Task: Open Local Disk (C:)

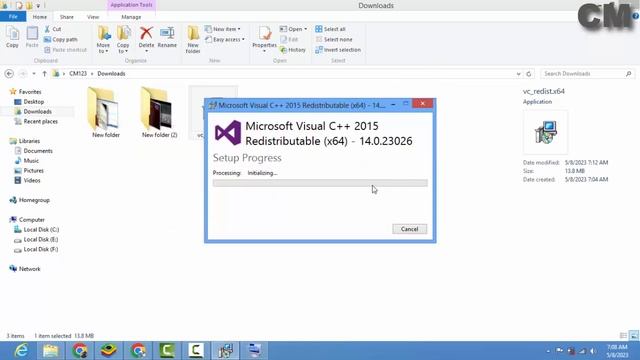Action: tap(41, 229)
